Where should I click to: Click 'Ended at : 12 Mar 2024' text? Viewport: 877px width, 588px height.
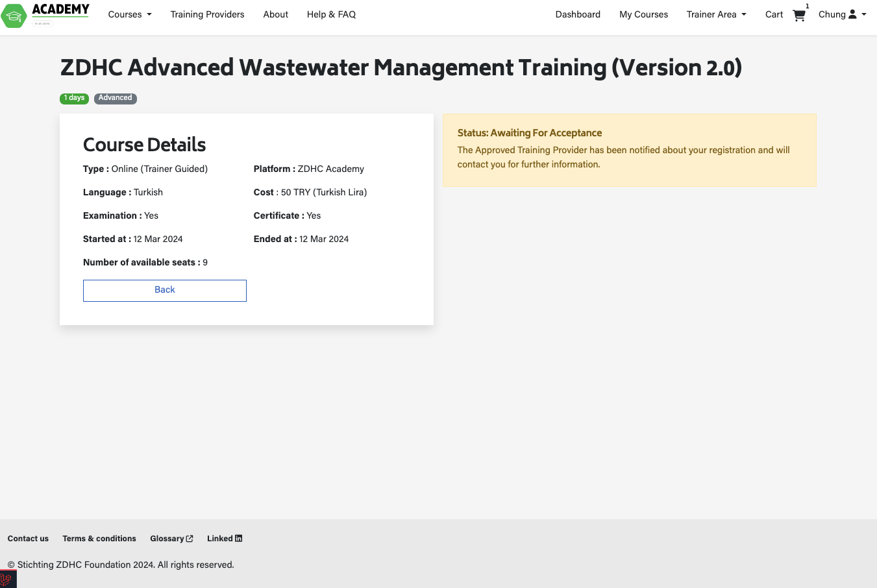click(x=301, y=239)
